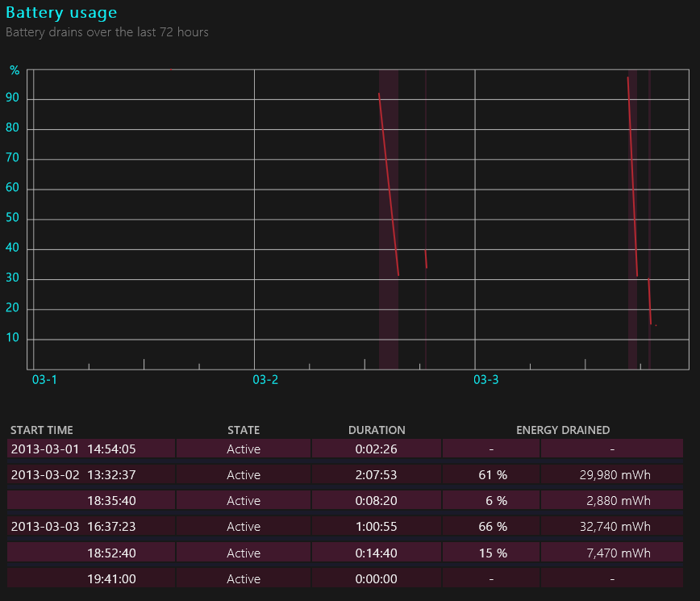
Task: Click "Active" in the 13:32:37 row
Action: 244,474
